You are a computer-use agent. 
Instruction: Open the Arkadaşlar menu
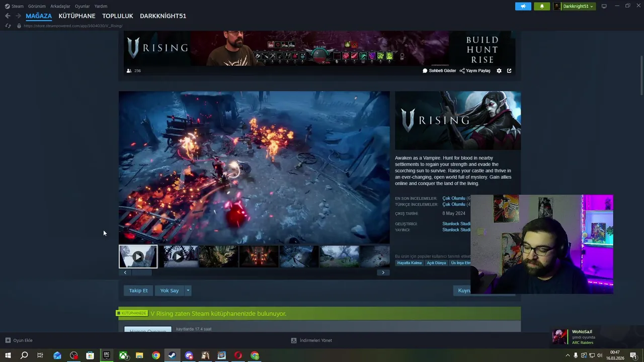click(60, 6)
